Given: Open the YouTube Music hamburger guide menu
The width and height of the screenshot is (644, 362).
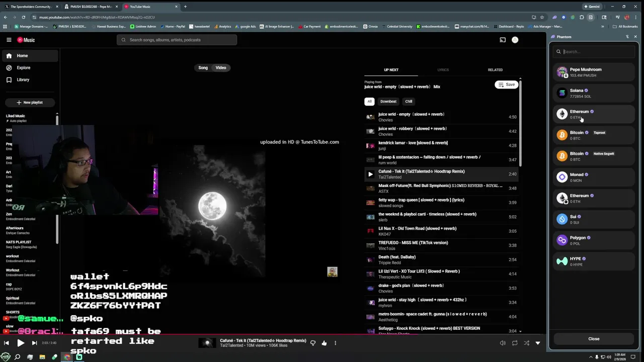Looking at the screenshot, I should (x=9, y=40).
